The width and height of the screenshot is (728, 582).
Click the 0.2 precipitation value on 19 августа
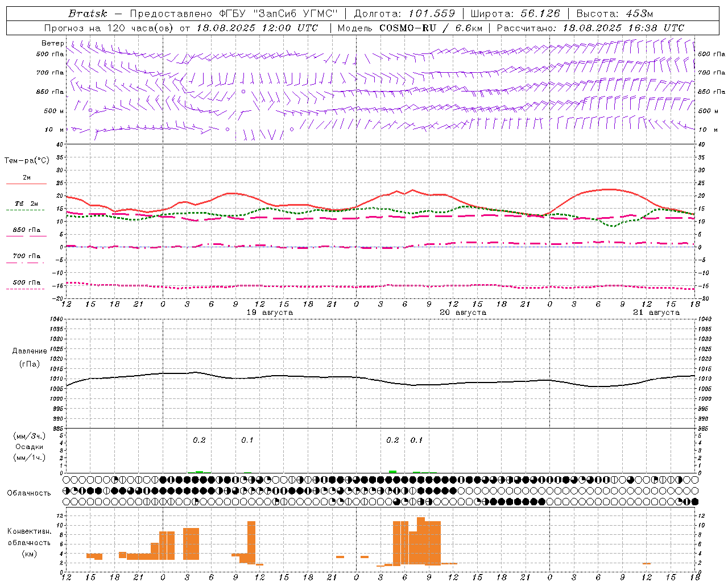[x=199, y=440]
